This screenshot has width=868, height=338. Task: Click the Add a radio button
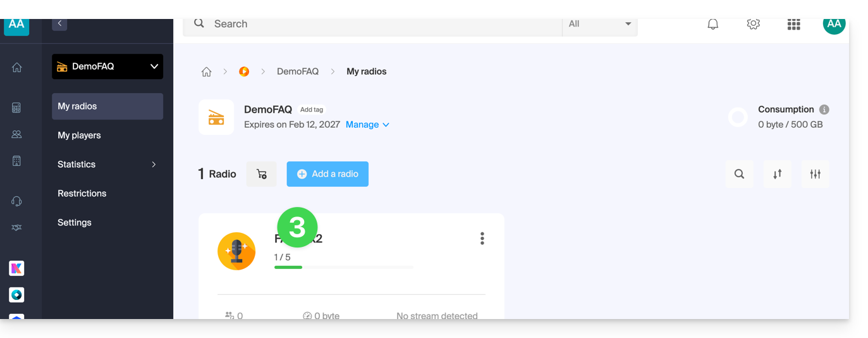pos(327,174)
